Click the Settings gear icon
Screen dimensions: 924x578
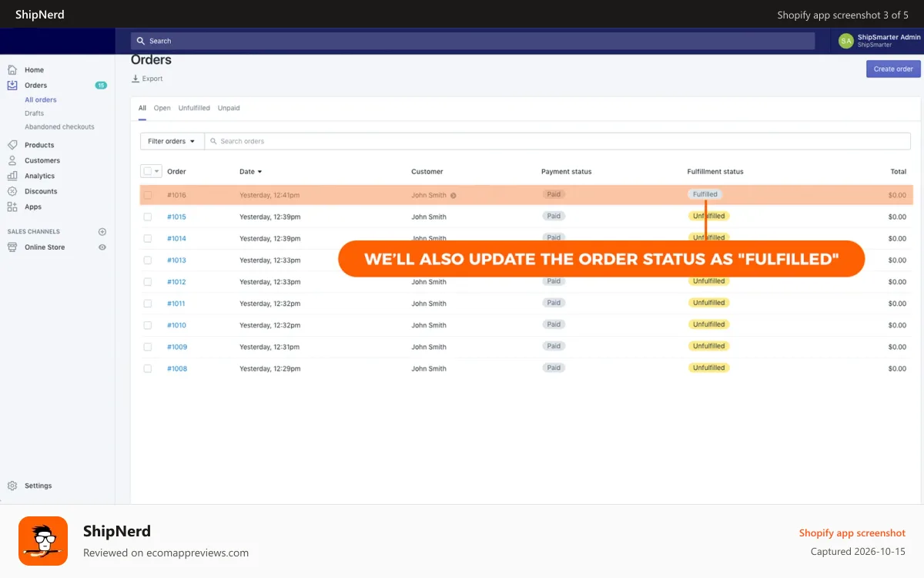[12, 486]
